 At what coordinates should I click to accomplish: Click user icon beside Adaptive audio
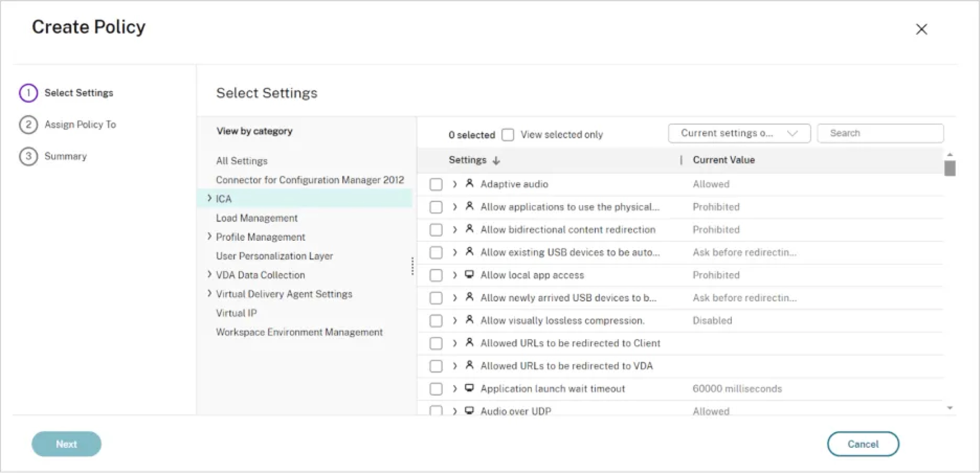[469, 184]
